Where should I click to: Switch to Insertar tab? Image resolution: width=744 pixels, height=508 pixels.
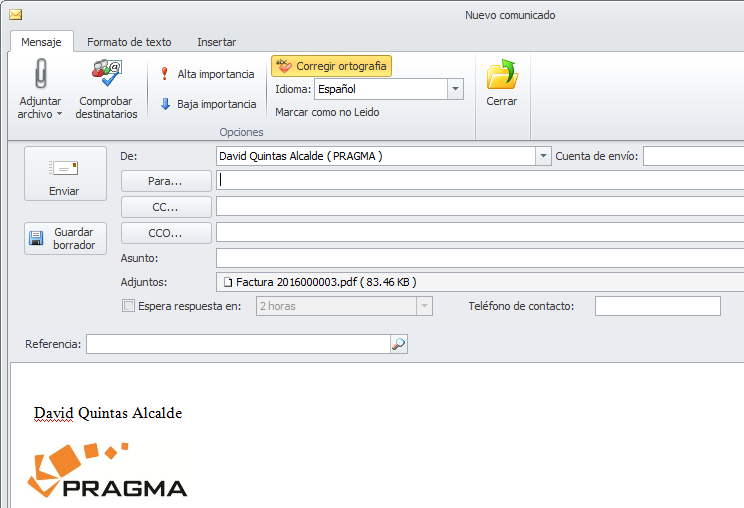pos(216,42)
